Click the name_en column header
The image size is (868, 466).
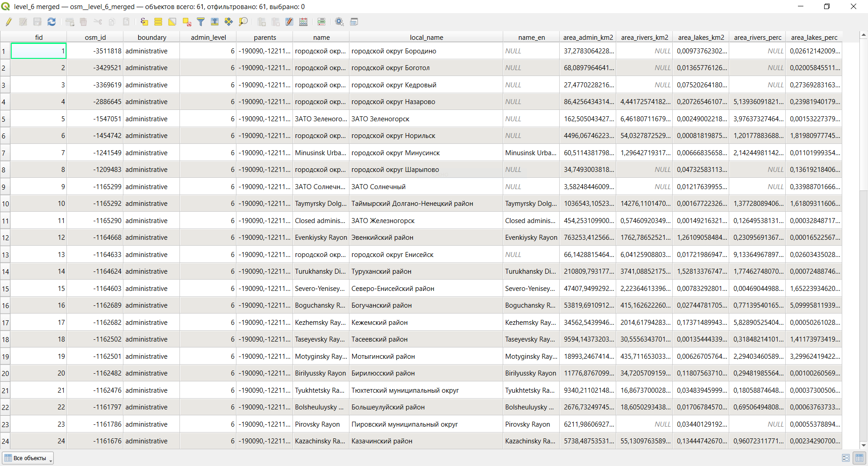pyautogui.click(x=532, y=37)
